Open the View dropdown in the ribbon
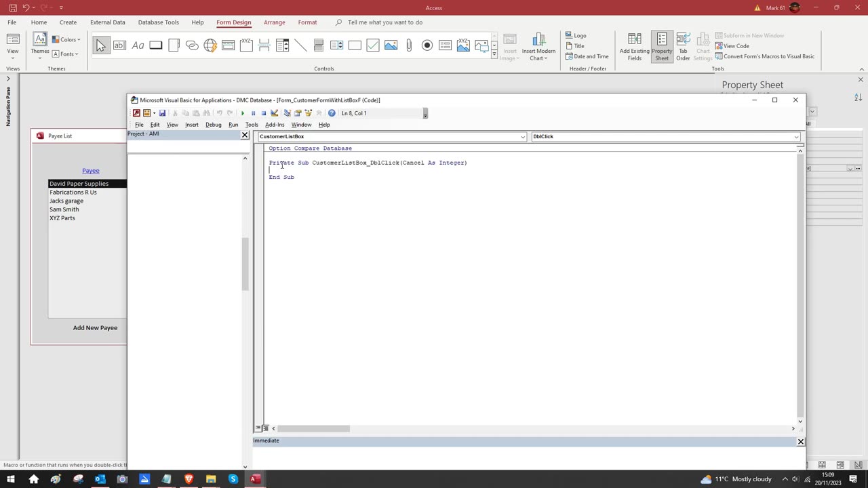The width and height of the screenshot is (868, 488). tap(13, 46)
